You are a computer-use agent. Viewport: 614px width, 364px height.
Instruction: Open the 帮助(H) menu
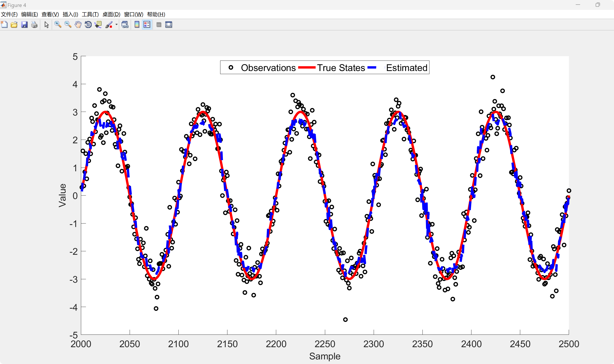pyautogui.click(x=156, y=14)
